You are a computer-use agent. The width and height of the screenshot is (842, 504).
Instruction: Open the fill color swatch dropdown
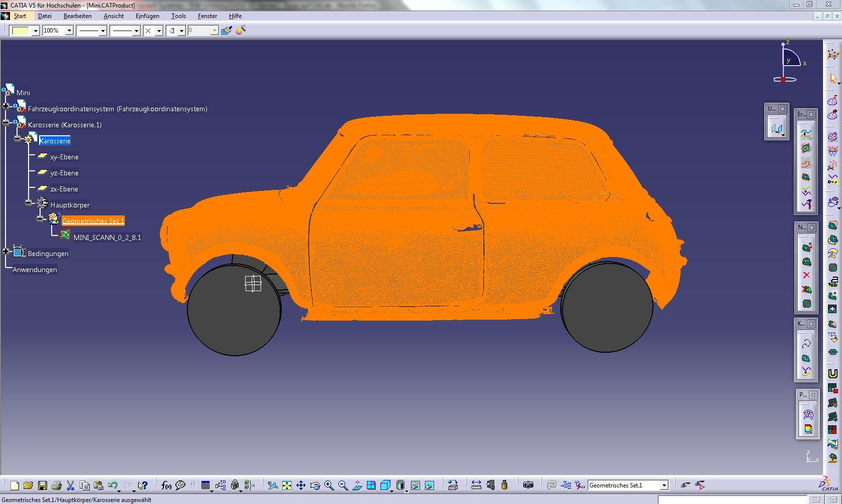tap(36, 31)
